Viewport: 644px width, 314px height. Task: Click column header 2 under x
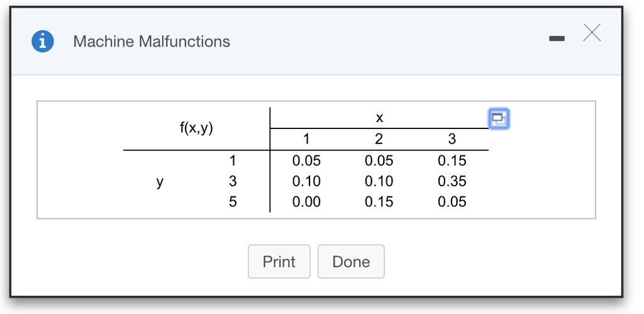point(379,139)
